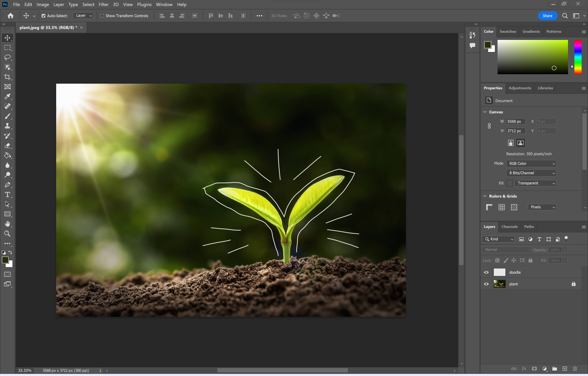Toggle rulers icon in Rulers & Grids
The height and width of the screenshot is (376, 588).
489,207
